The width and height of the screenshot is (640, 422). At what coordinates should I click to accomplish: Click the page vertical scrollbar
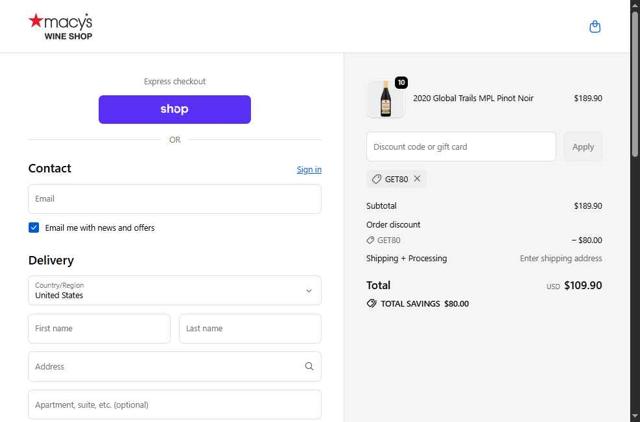point(634,90)
